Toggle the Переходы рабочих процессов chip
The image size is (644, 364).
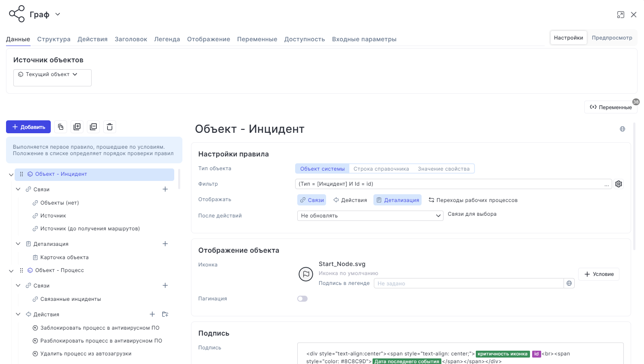pos(473,200)
